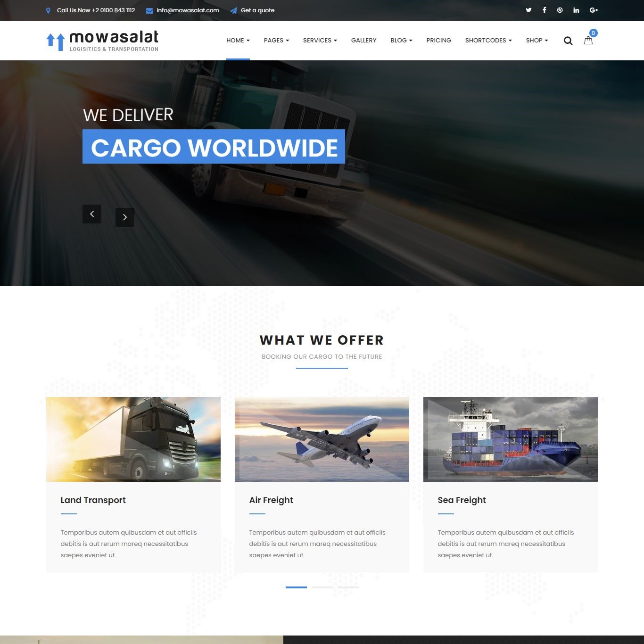The width and height of the screenshot is (644, 644).
Task: View the shopping cart bag
Action: [x=588, y=41]
